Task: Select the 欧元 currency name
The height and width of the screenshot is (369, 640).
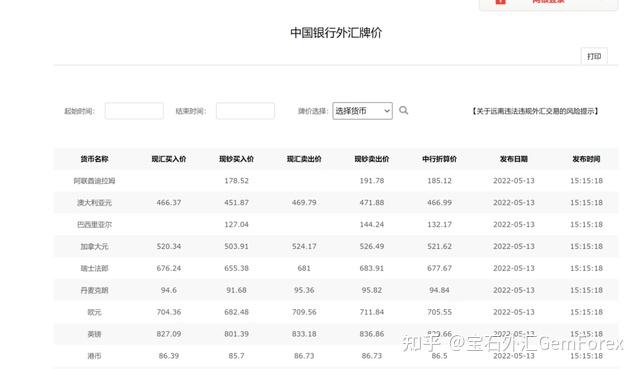Action: pos(94,312)
